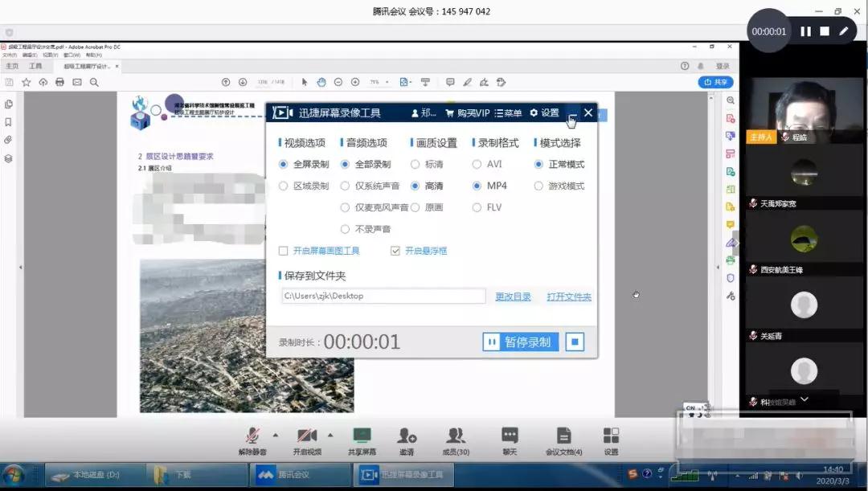The image size is (868, 491).
Task: Open bookmarks panel in Acrobat left sidebar
Action: pyautogui.click(x=8, y=122)
